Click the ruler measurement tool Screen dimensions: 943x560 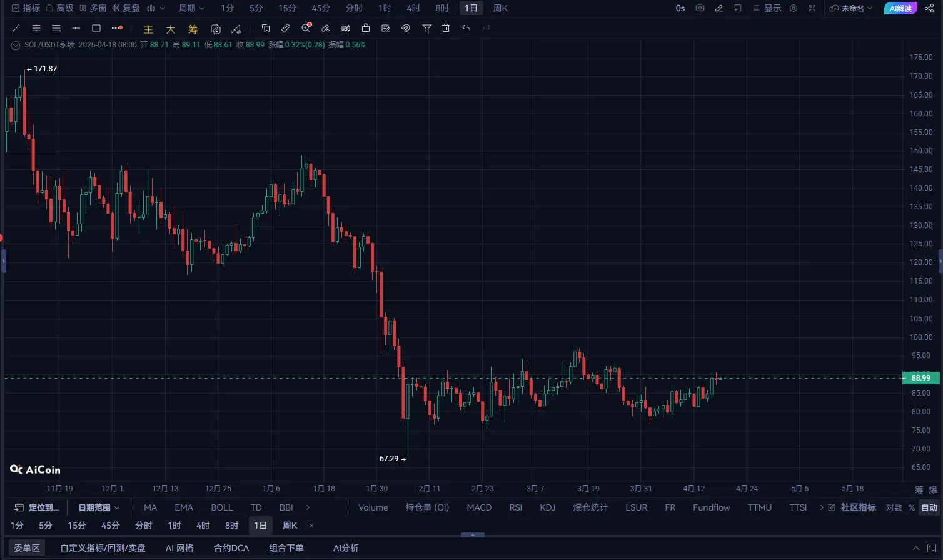(x=286, y=28)
